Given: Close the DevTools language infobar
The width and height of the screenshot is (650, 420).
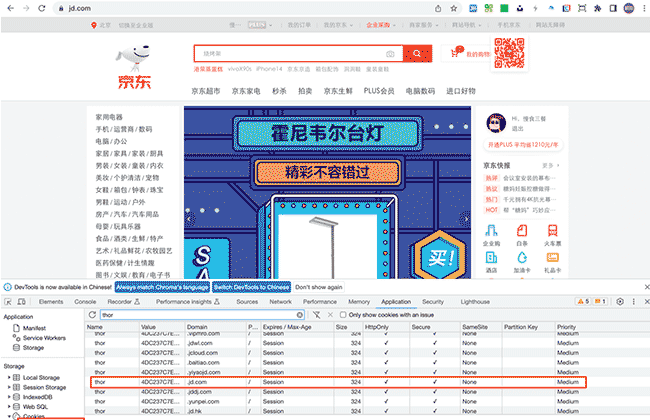Looking at the screenshot, I should click(x=647, y=287).
